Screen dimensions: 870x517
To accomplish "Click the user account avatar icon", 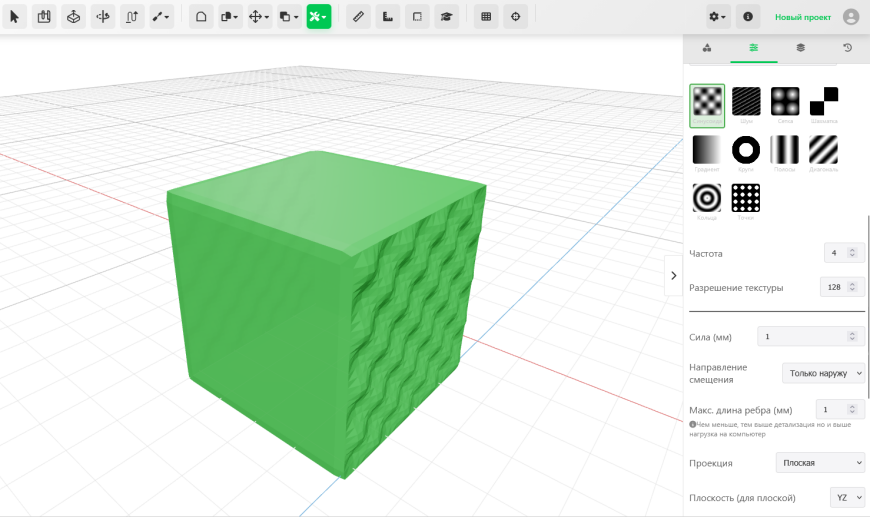I will point(851,17).
